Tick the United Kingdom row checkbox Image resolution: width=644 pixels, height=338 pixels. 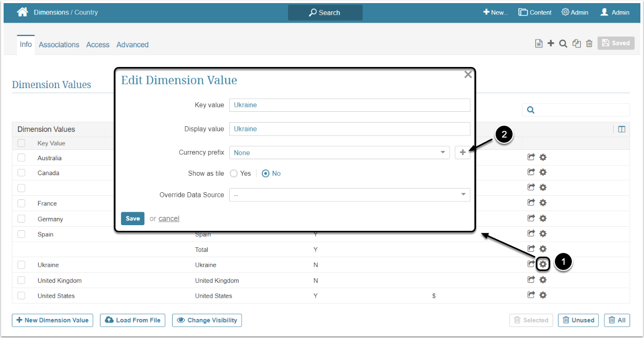tap(21, 280)
